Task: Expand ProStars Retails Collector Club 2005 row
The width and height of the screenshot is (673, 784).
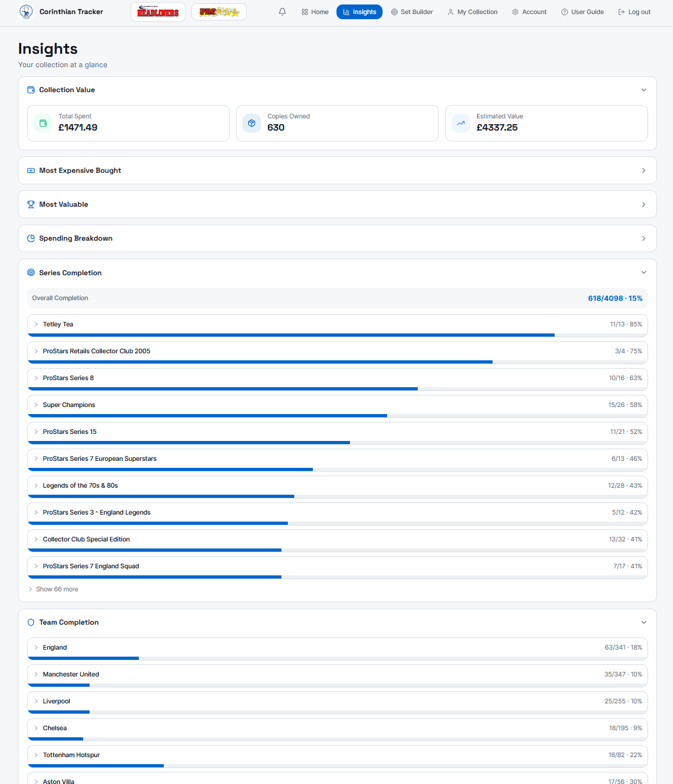Action: [337, 351]
